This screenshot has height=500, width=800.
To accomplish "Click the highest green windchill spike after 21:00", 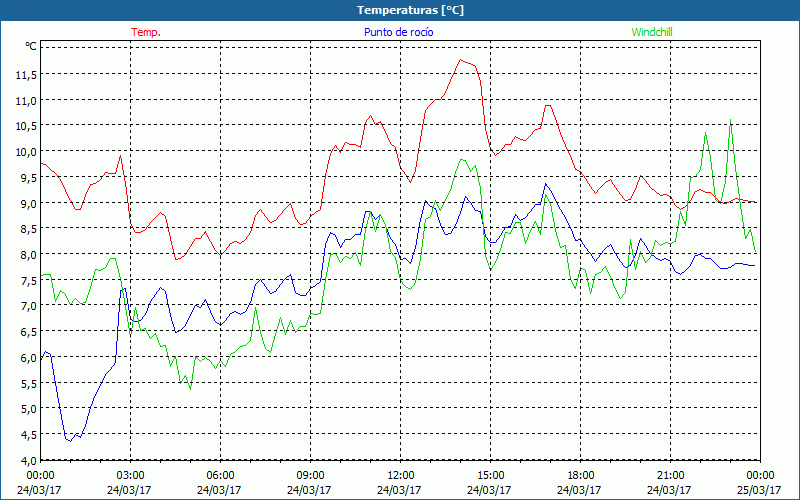I will tap(731, 120).
